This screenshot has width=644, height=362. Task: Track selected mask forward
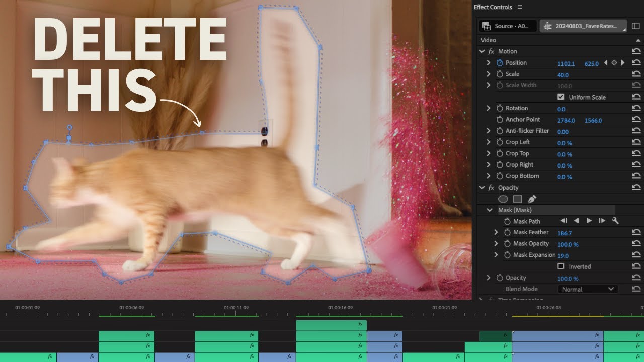click(589, 221)
